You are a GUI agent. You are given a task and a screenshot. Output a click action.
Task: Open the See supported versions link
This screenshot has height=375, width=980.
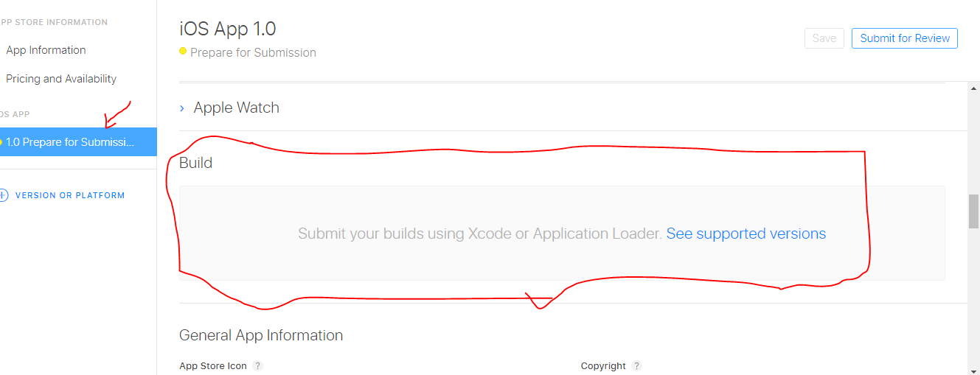[x=746, y=234]
